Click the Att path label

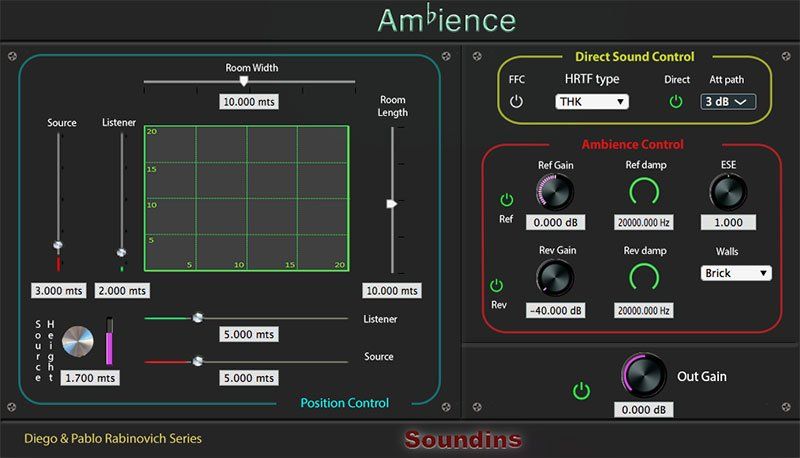click(x=727, y=80)
